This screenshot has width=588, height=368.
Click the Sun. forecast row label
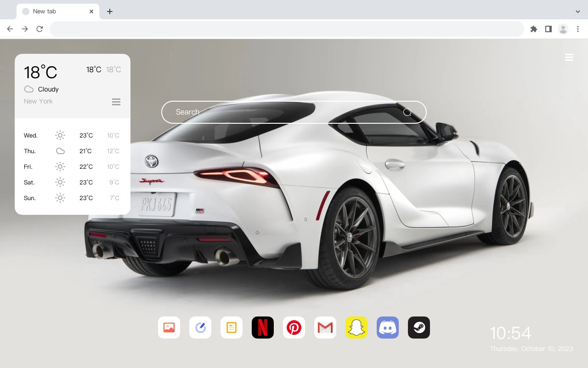pyautogui.click(x=30, y=198)
